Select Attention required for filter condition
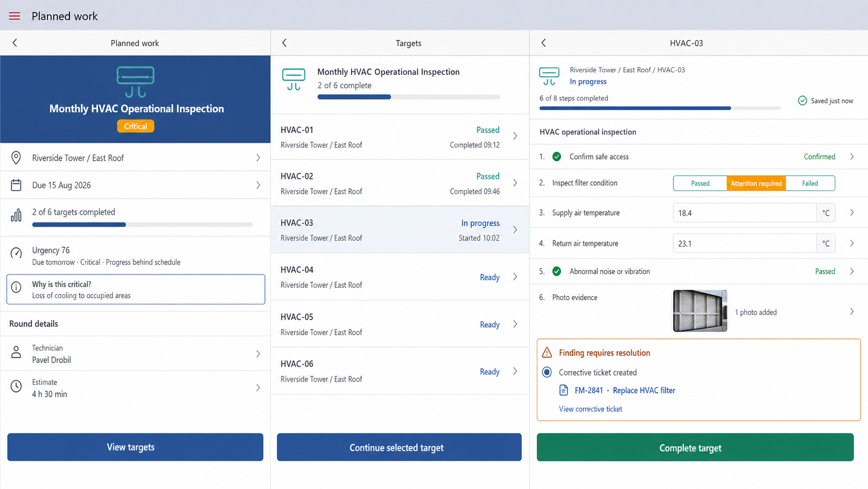868x489 pixels. [x=756, y=183]
